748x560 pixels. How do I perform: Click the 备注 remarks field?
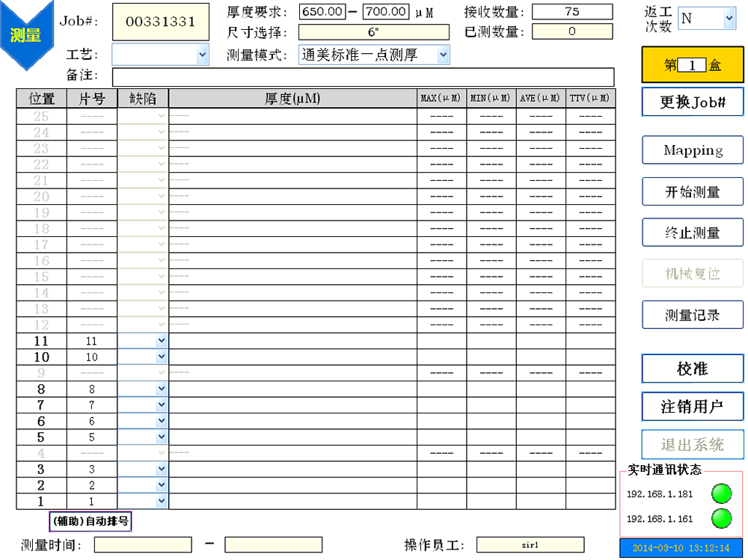click(x=363, y=77)
